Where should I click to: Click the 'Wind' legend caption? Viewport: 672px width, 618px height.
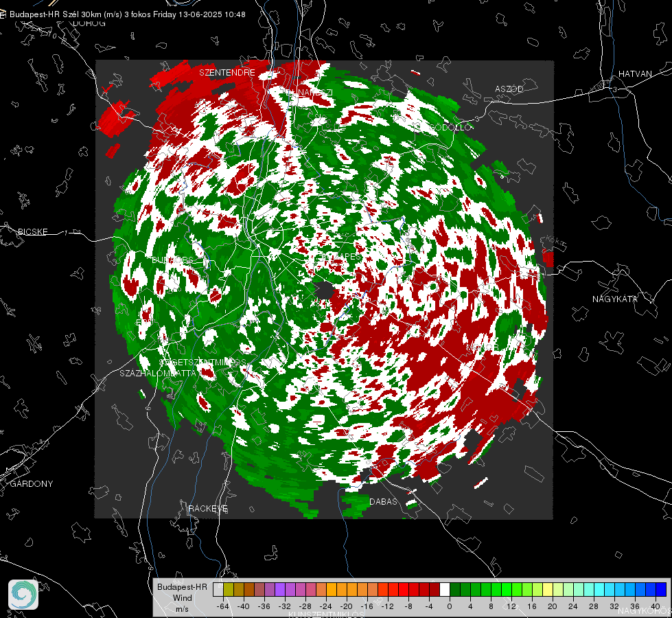click(182, 598)
